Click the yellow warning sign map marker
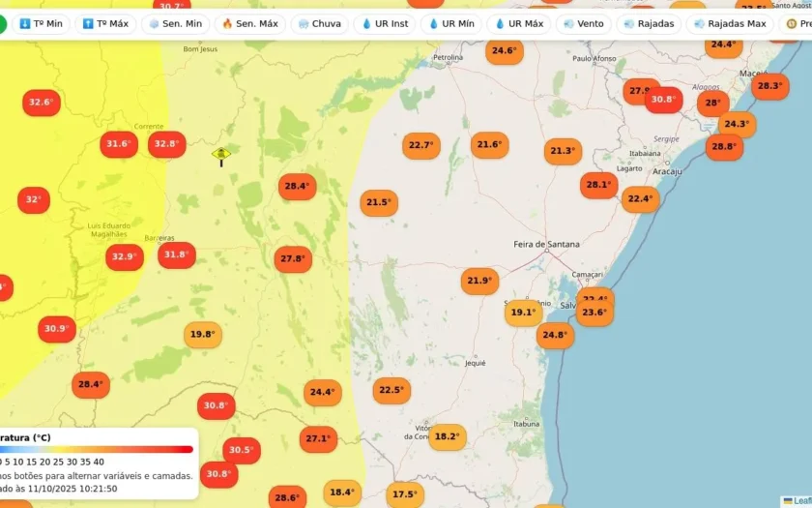This screenshot has width=812, height=508. (221, 156)
